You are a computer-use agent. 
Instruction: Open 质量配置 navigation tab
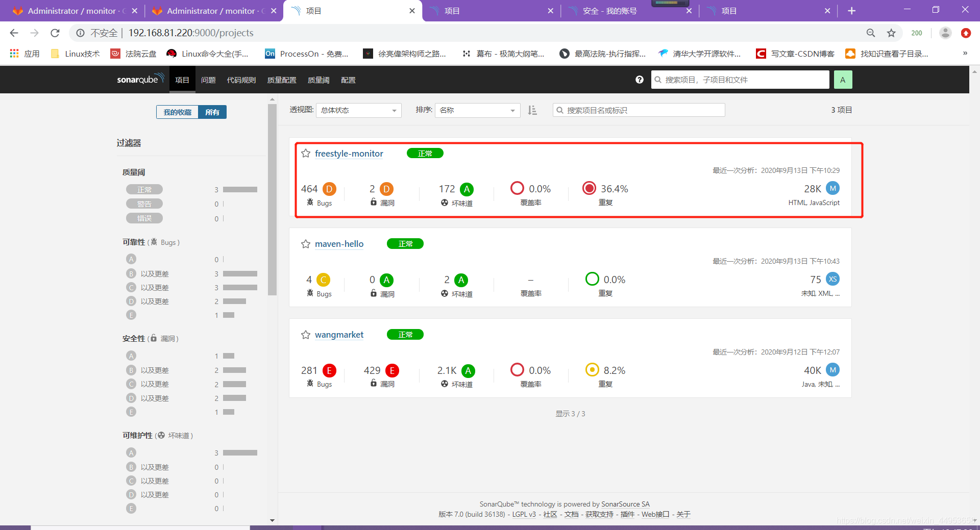click(x=282, y=80)
